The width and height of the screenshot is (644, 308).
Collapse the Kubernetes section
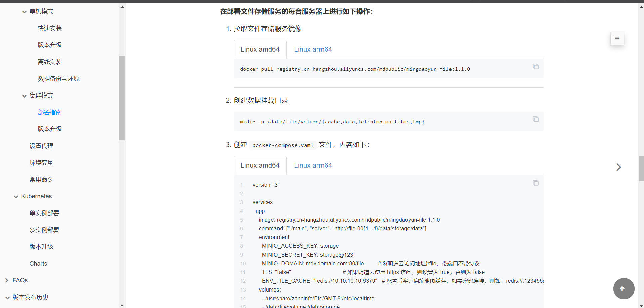click(16, 197)
